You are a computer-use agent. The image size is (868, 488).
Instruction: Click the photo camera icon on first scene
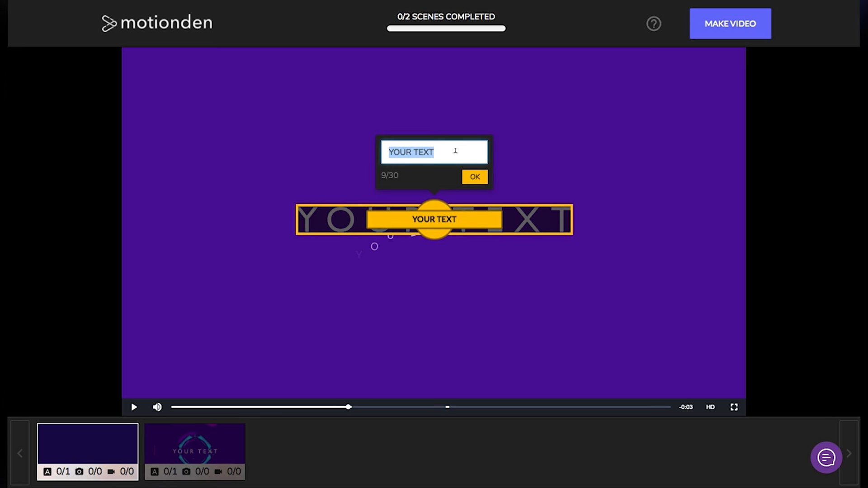click(79, 472)
